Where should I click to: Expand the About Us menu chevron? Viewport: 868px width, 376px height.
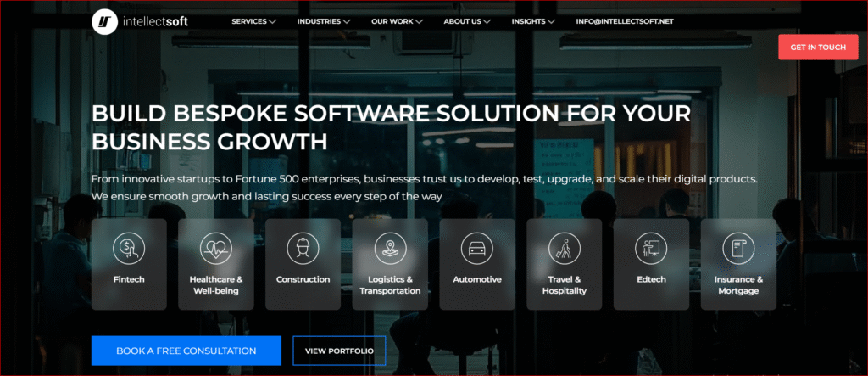tap(487, 22)
